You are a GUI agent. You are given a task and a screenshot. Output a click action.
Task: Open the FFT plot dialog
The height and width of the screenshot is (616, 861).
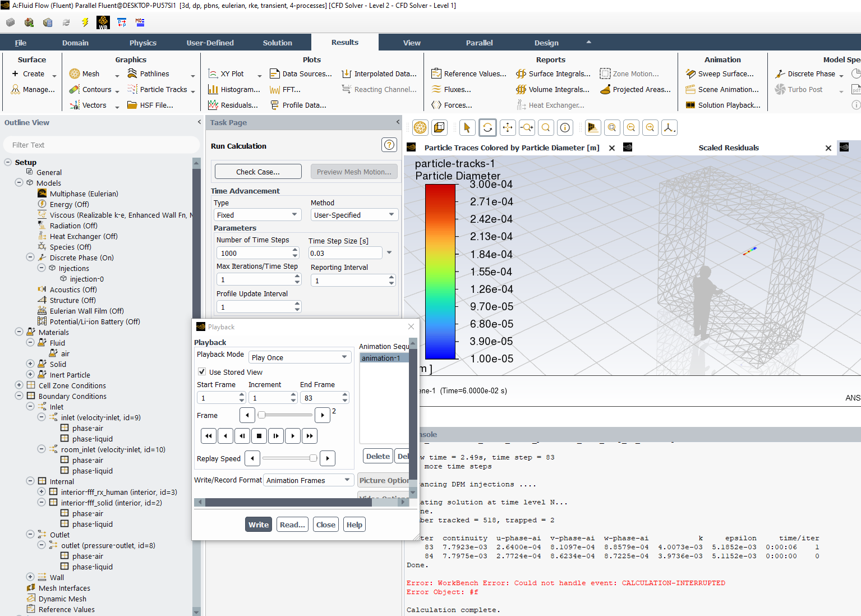(x=285, y=89)
